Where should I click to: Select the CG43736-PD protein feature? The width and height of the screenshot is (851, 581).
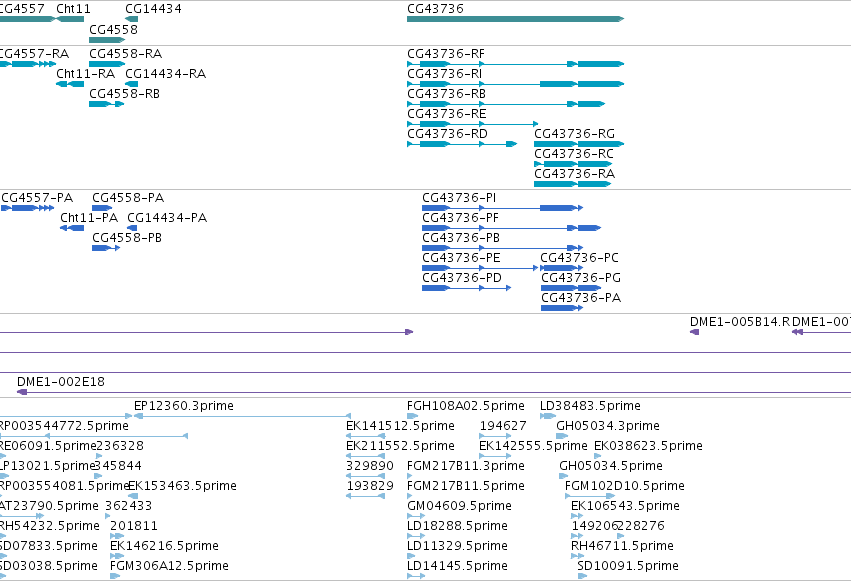click(466, 288)
